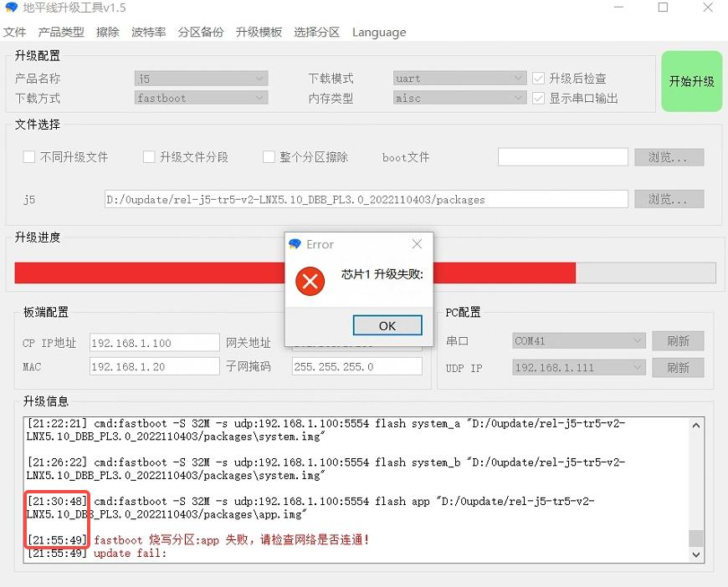Click the red error icon in dialog
Image resolution: width=728 pixels, height=587 pixels.
310,282
